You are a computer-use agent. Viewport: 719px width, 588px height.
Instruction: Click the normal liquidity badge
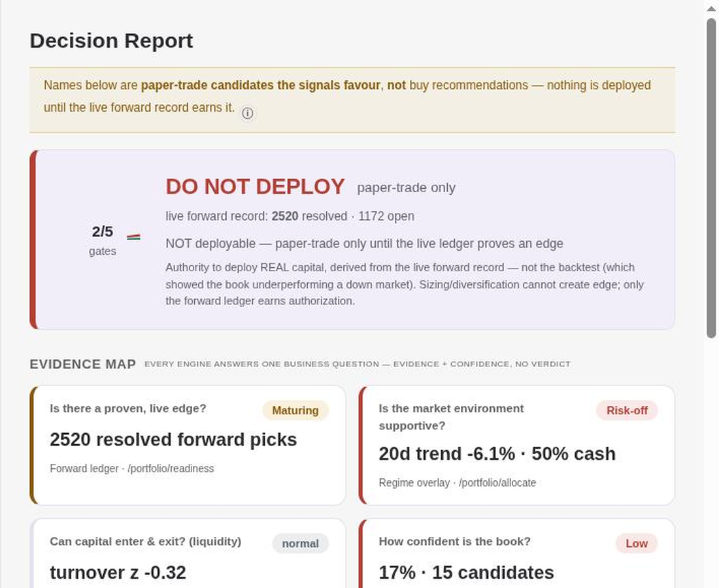(301, 543)
